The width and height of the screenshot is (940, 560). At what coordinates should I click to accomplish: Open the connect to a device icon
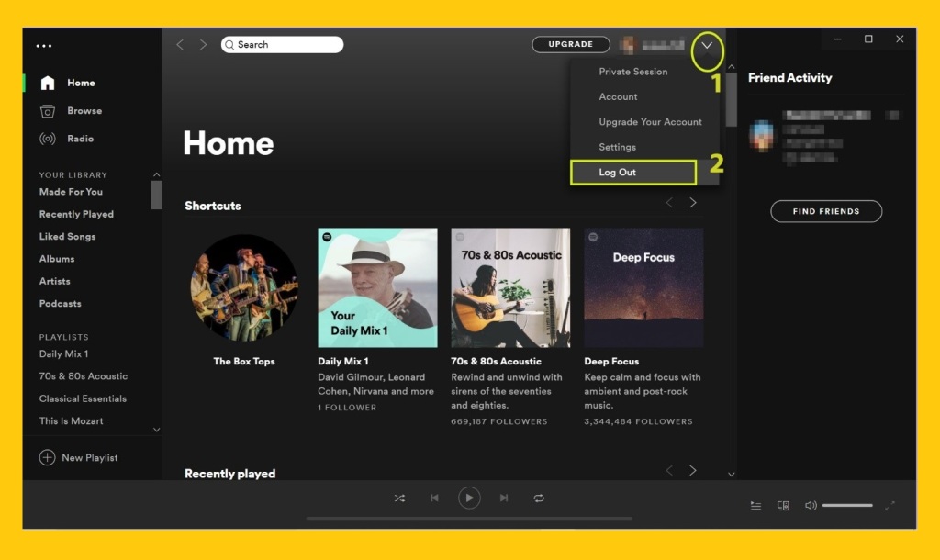tap(783, 506)
